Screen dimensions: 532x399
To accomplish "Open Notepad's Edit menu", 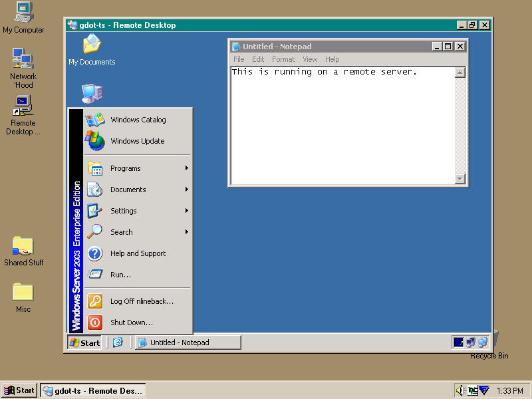I will 258,59.
